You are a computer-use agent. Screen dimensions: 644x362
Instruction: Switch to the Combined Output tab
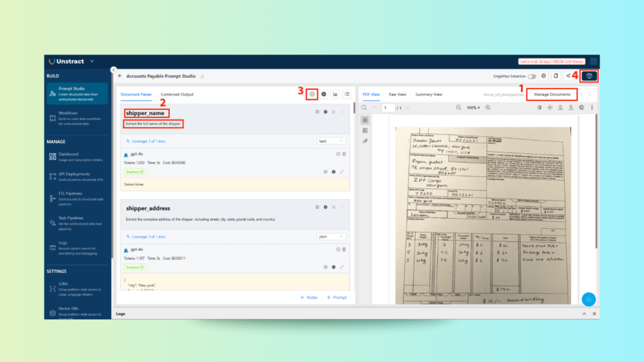(177, 94)
